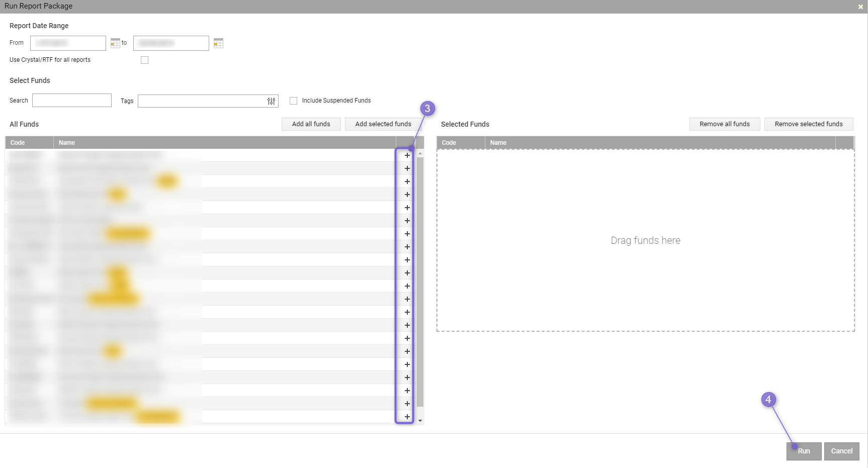The image size is (868, 468).
Task: Click Remove all funds
Action: click(x=725, y=124)
